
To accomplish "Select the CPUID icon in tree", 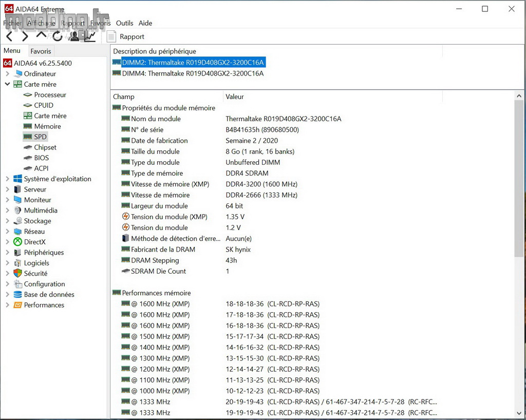I will click(28, 105).
